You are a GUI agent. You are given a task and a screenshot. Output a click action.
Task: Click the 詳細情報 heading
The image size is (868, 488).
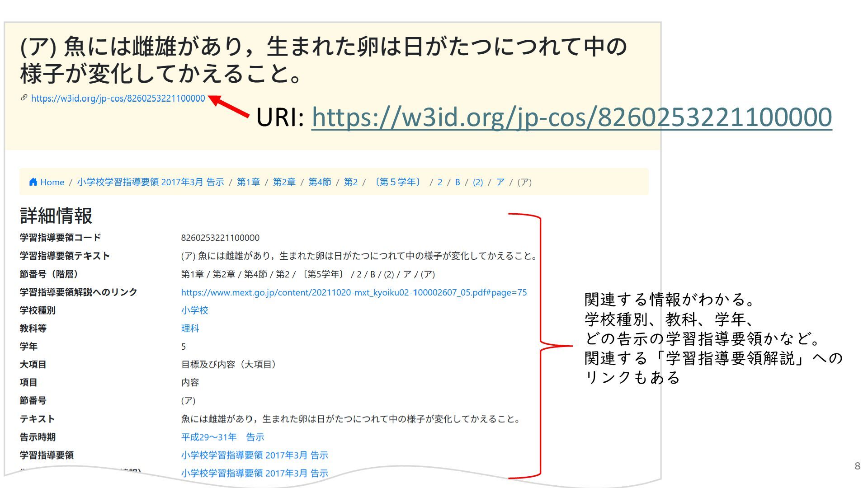point(56,216)
